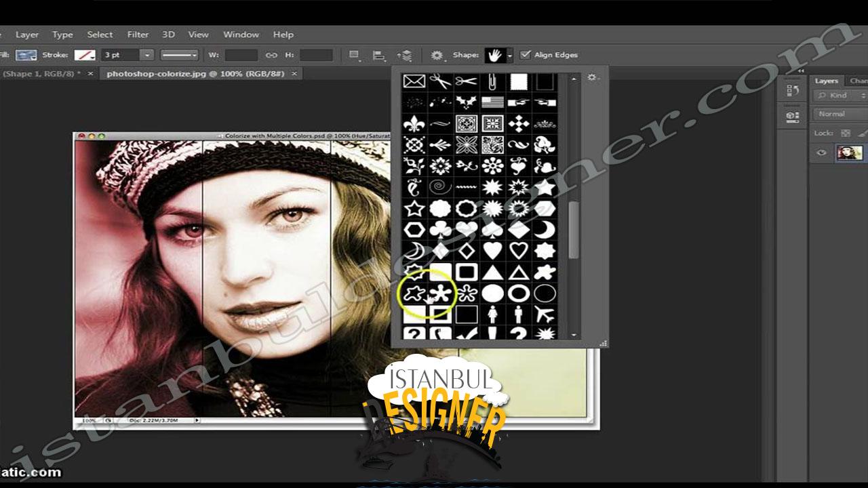
Task: Toggle the Align Edges checkbox
Action: click(525, 55)
